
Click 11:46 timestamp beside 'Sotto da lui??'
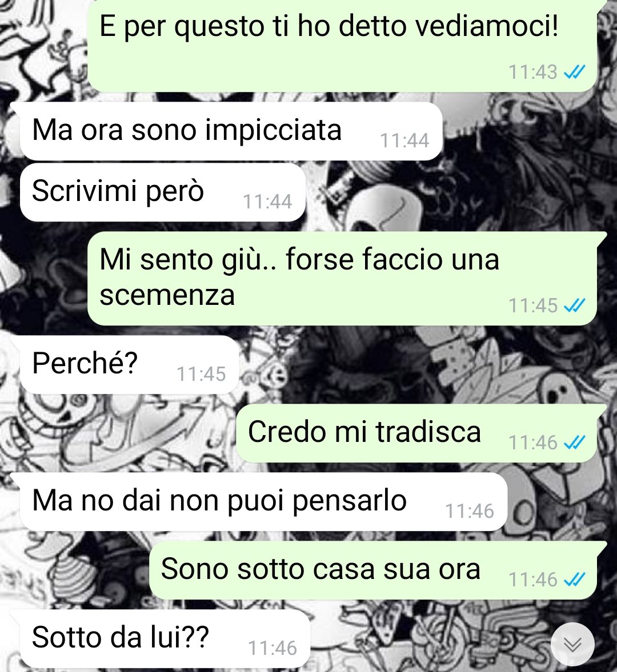273,649
